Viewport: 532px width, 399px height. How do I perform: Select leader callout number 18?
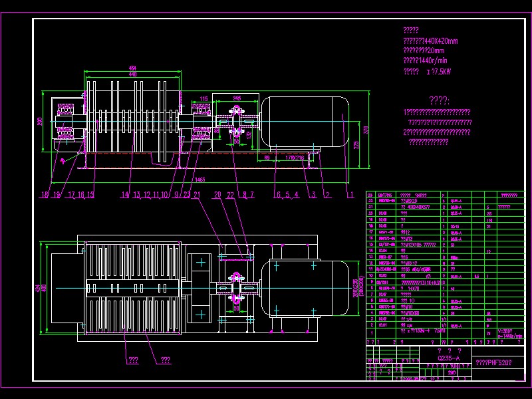pyautogui.click(x=45, y=195)
